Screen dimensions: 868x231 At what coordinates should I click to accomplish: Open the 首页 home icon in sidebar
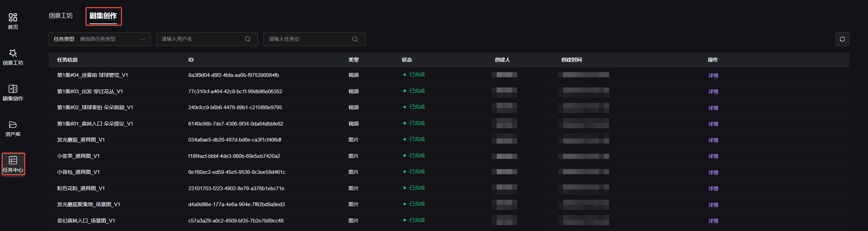pos(13,18)
